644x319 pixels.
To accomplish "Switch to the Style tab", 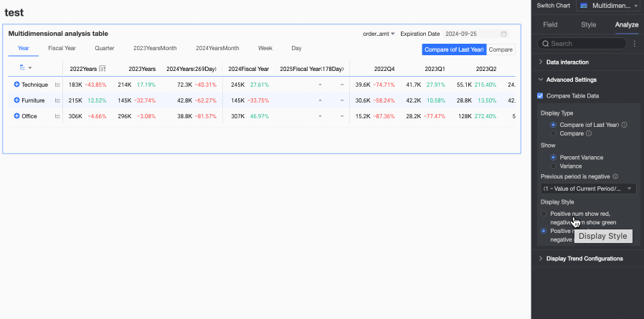I will [588, 24].
